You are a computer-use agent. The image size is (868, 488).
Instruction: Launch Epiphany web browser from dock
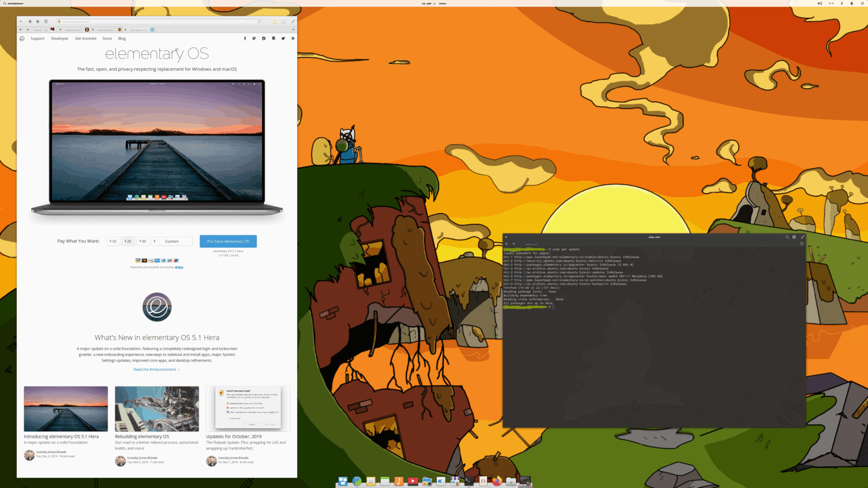(x=357, y=481)
